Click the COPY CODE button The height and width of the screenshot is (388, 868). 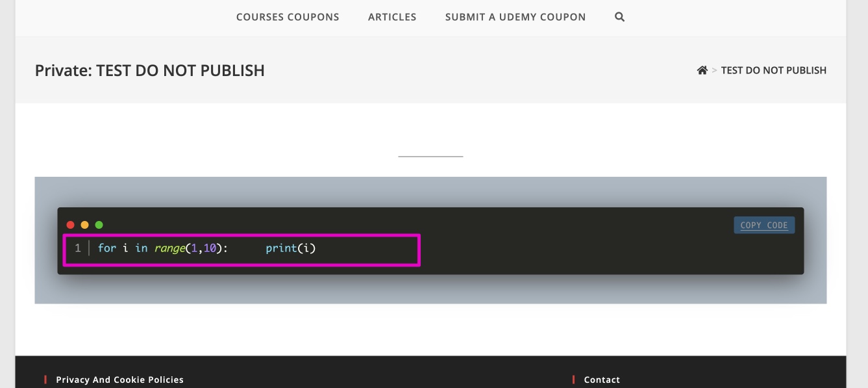pos(764,225)
